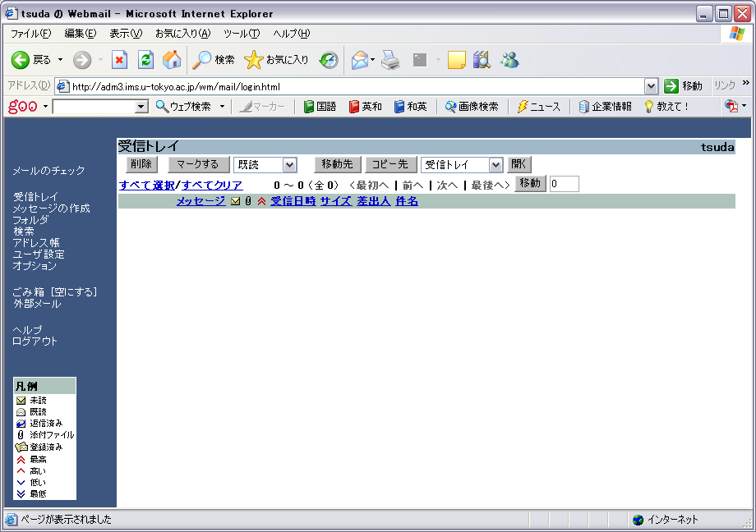The width and height of the screenshot is (756, 532).
Task: Open the History clock icon
Action: 329,60
